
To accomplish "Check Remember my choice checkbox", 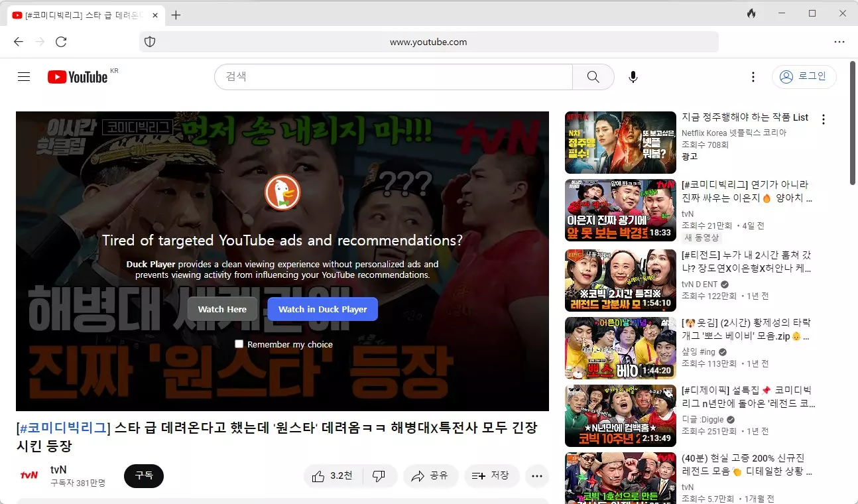I will [x=239, y=344].
